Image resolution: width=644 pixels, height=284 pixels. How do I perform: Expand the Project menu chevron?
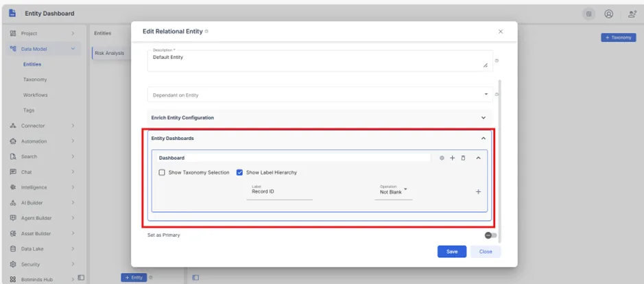[73, 34]
